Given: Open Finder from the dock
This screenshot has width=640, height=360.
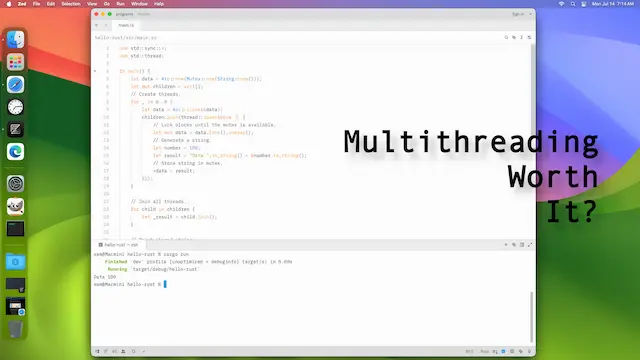Looking at the screenshot, I should 16,40.
